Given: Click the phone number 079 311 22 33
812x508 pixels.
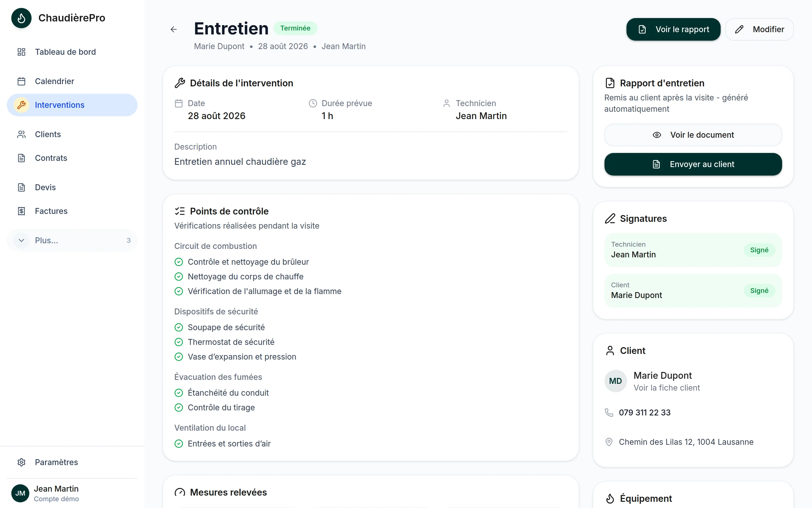Looking at the screenshot, I should point(645,413).
